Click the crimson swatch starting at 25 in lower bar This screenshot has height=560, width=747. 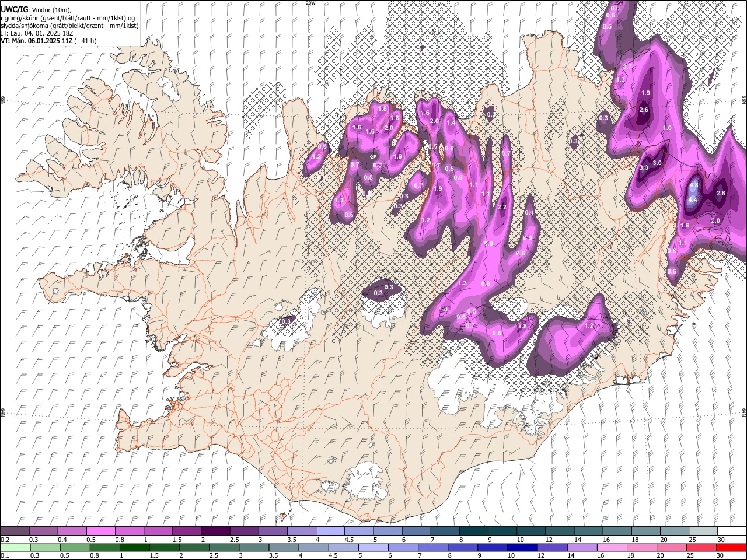tap(701, 548)
